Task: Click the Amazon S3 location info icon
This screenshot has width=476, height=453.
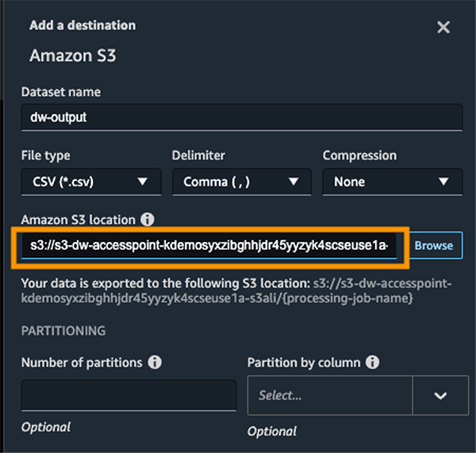Action: [x=147, y=220]
